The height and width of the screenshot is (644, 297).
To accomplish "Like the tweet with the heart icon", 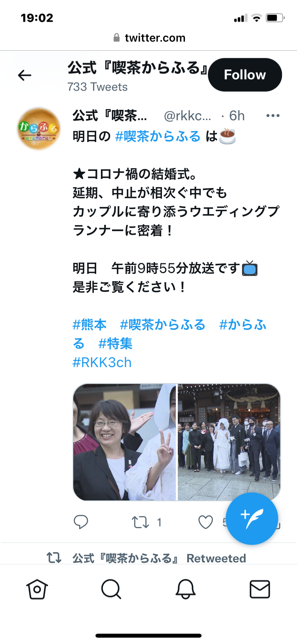I will click(x=206, y=522).
